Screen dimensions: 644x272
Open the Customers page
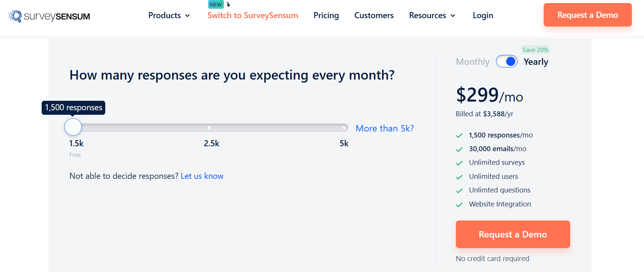click(x=374, y=16)
